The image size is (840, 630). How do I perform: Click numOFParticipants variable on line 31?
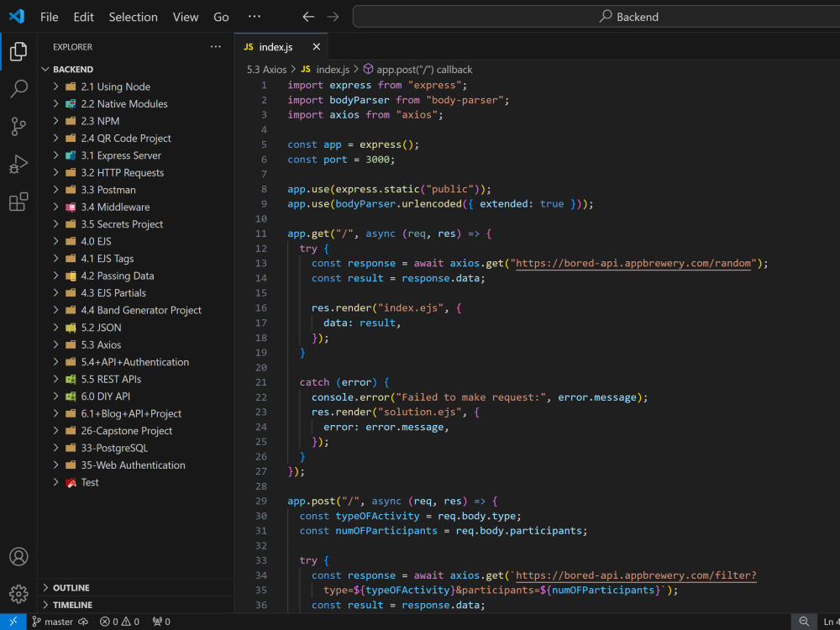coord(386,531)
